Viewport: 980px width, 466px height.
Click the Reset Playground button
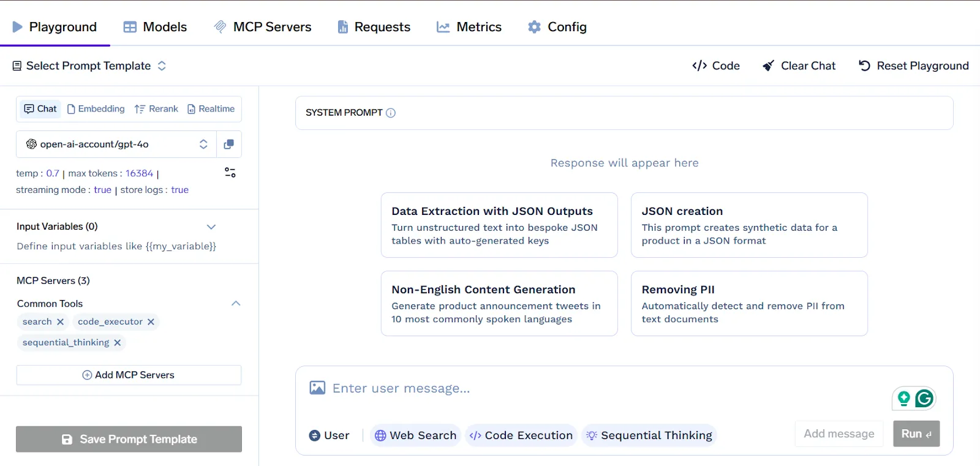tap(914, 66)
